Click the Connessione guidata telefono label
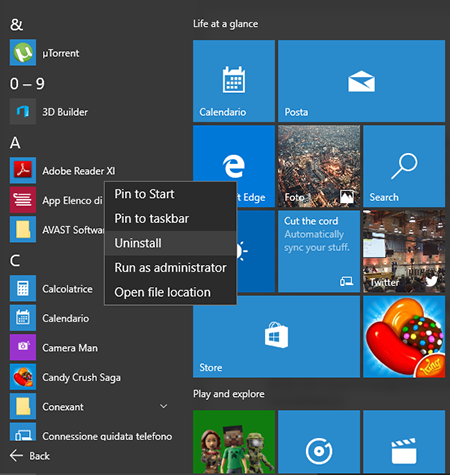450x475 pixels. (107, 436)
